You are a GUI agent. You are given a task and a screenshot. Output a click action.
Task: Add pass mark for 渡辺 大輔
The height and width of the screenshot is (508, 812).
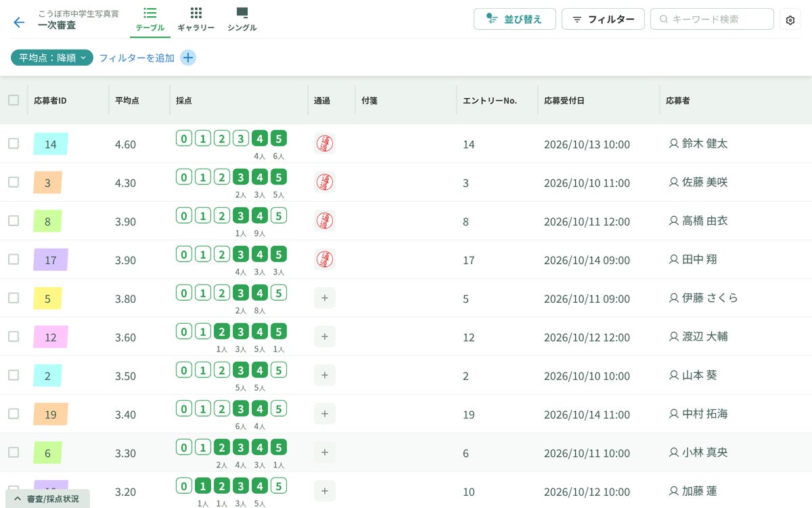tap(325, 337)
